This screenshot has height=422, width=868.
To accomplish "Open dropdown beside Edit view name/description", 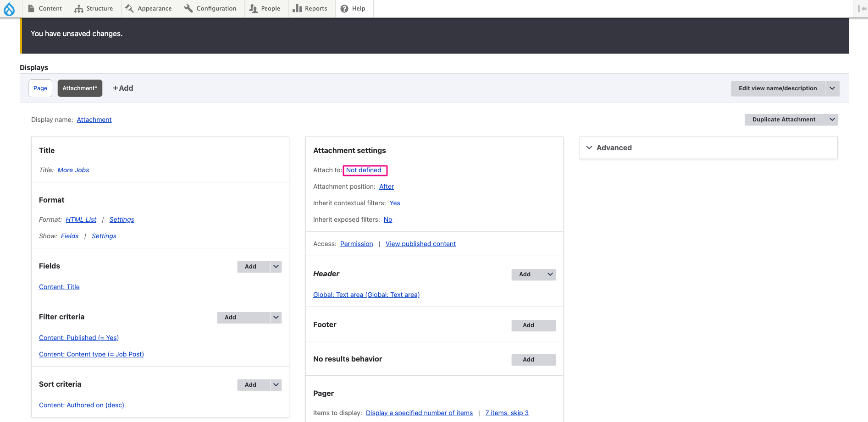I will [832, 88].
